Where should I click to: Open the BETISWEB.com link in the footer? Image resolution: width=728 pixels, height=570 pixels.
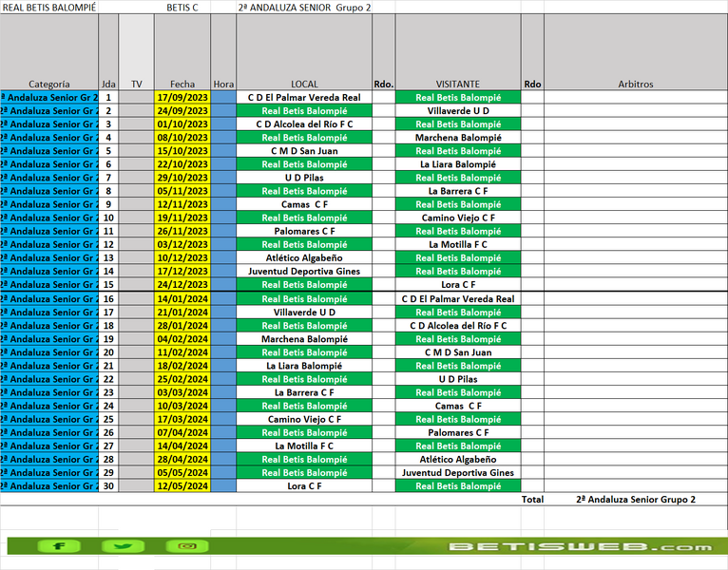580,547
